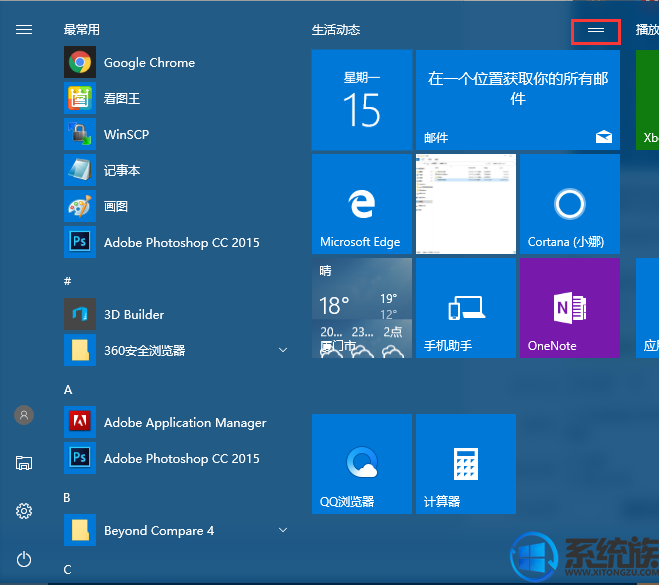Screen dimensions: 659x585
Task: Open 记事本 Notepad
Action: click(177, 170)
